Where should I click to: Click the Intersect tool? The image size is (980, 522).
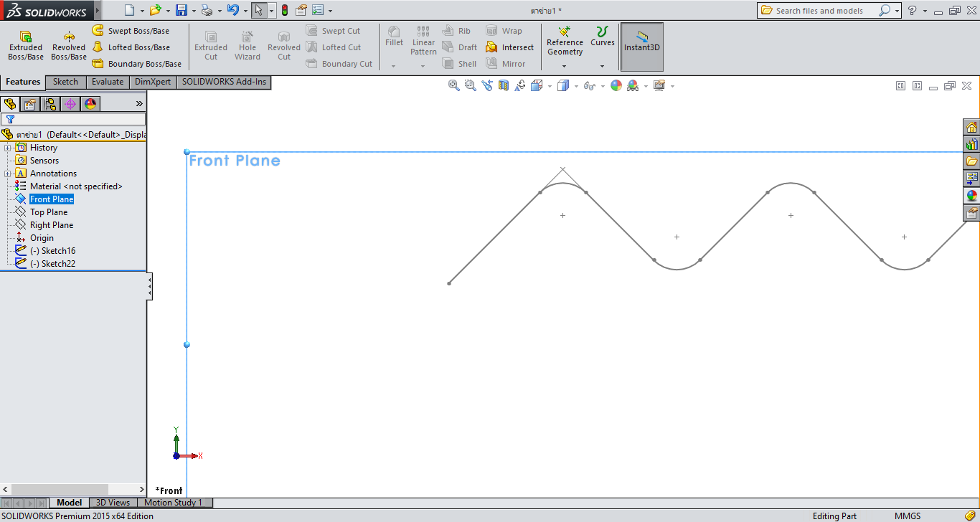tap(509, 47)
